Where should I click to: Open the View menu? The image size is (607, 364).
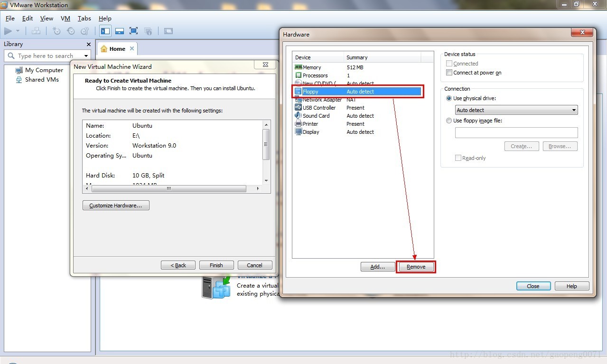pyautogui.click(x=47, y=19)
